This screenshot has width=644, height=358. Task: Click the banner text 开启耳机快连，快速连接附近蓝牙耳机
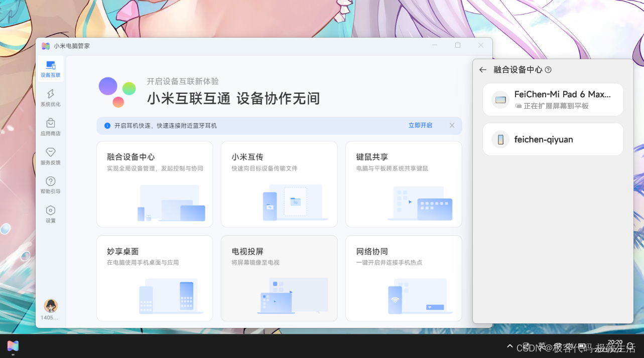pyautogui.click(x=166, y=125)
